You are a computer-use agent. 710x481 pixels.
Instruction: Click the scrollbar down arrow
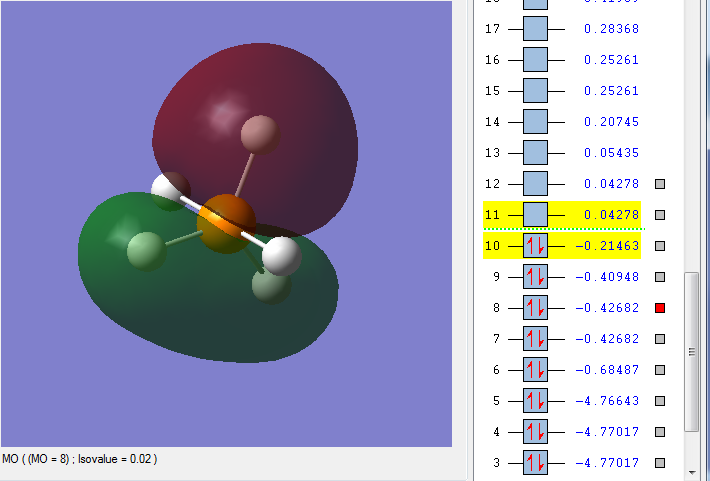click(x=691, y=472)
